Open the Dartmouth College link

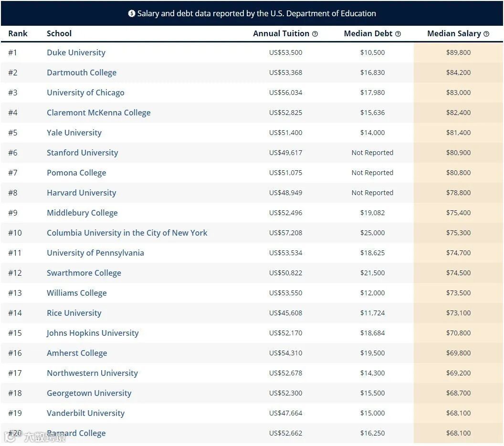[82, 73]
